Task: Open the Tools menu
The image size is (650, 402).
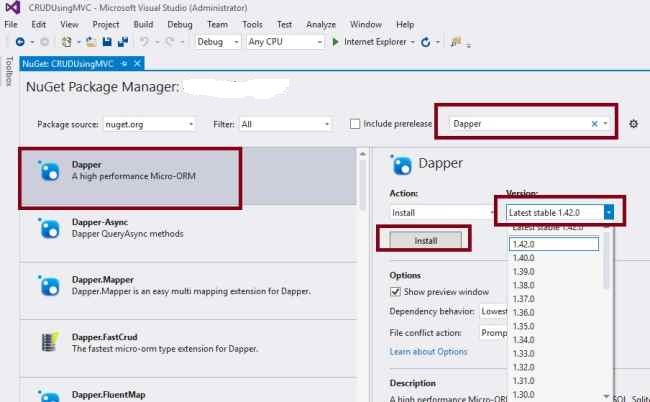Action: click(252, 24)
